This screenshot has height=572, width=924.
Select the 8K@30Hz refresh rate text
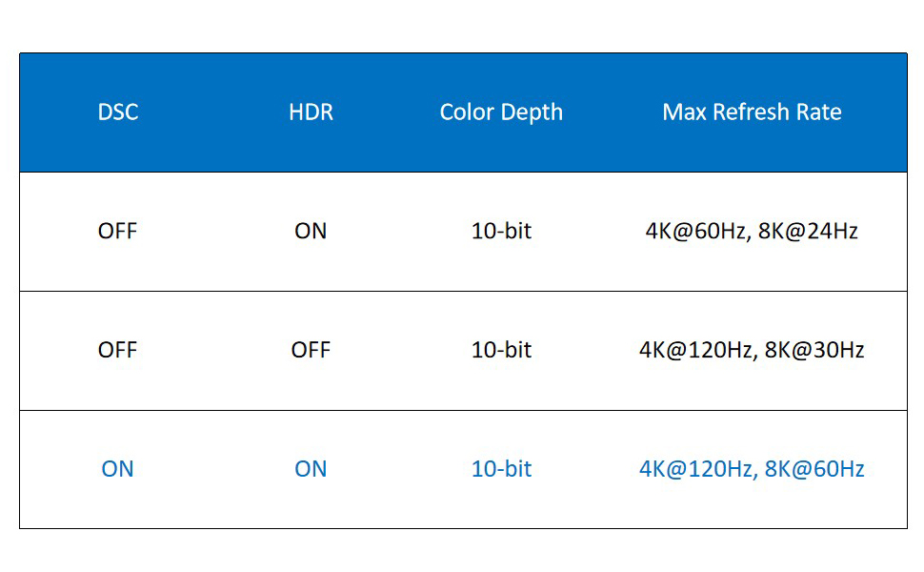click(814, 350)
